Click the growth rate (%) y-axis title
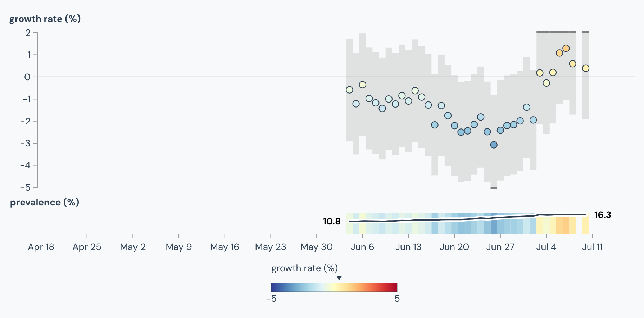Image resolution: width=644 pixels, height=318 pixels. tap(45, 19)
